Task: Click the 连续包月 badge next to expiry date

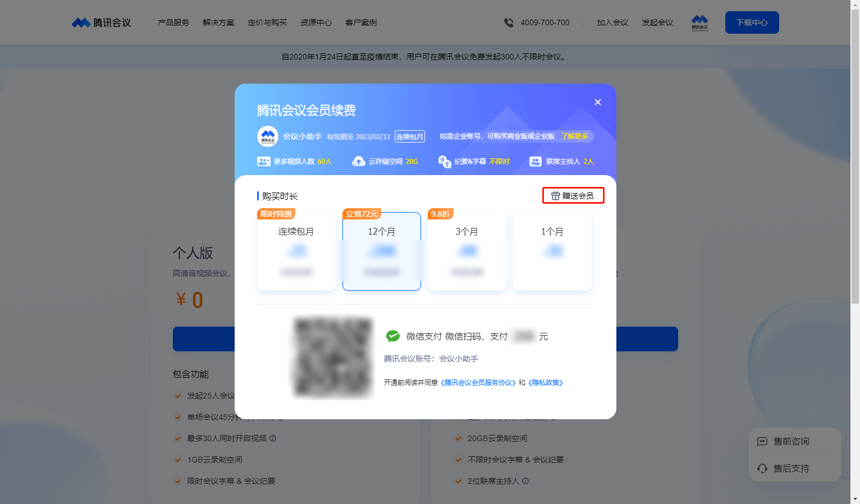Action: [x=410, y=136]
